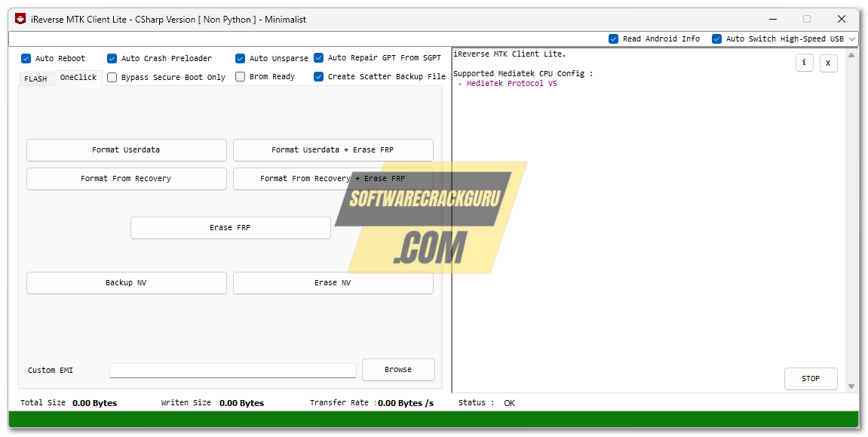868x437 pixels.
Task: Toggle Auto Switch High-Speed USB
Action: click(x=717, y=38)
